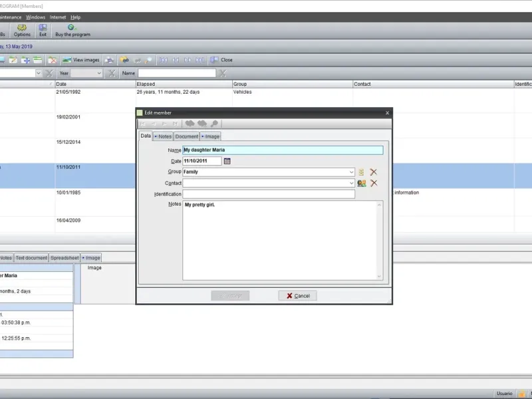
Task: Sort by Group column header
Action: (x=293, y=84)
